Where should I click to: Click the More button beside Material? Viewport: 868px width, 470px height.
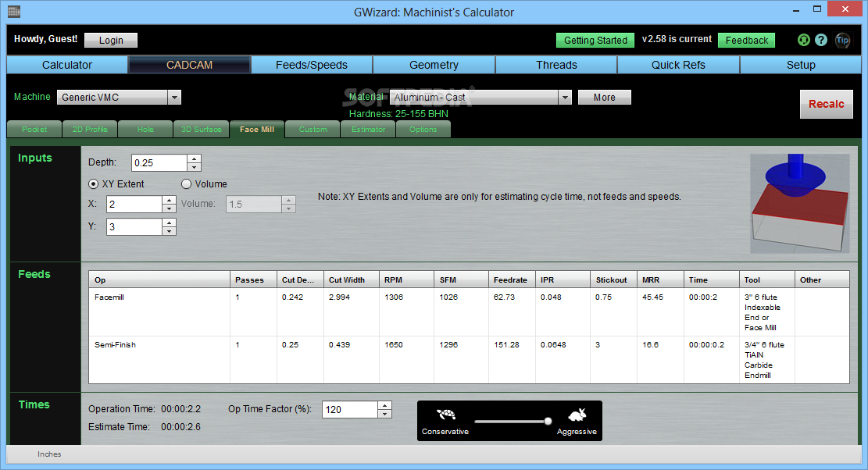click(x=605, y=98)
